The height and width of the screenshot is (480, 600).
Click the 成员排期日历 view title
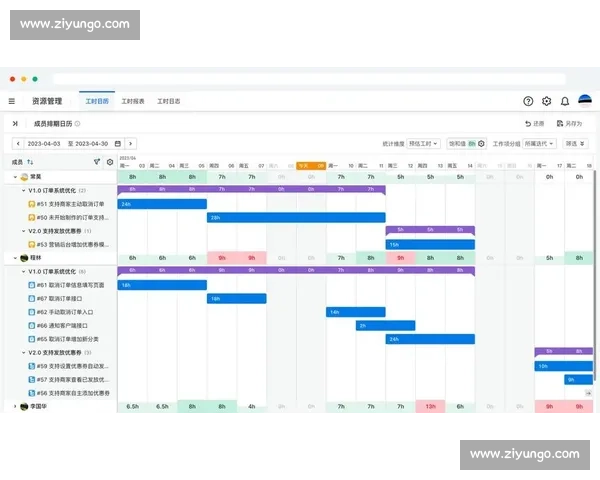(53, 124)
